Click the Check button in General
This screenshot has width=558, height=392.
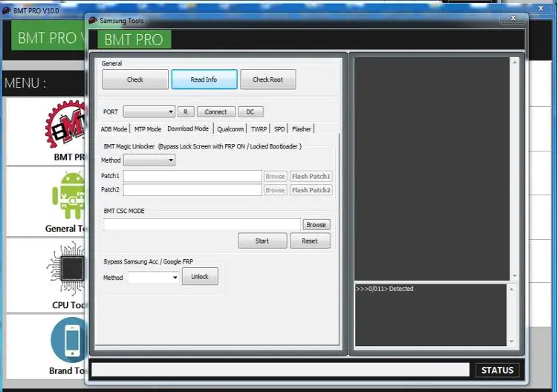pos(135,79)
